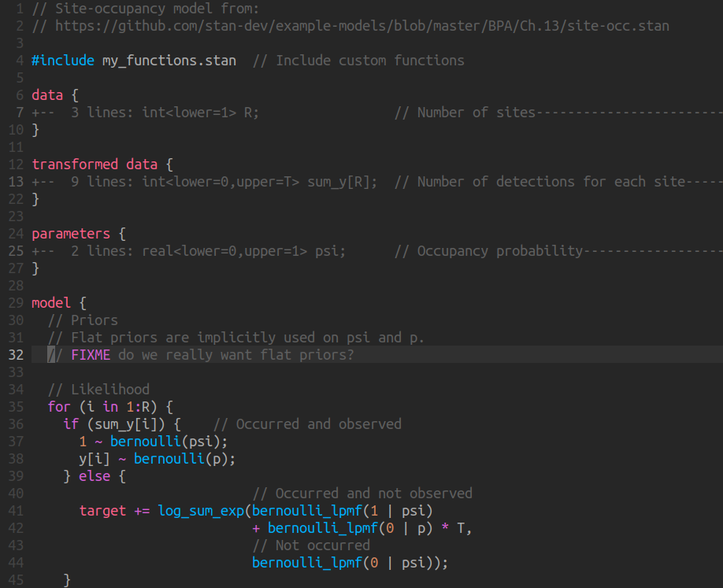This screenshot has width=723, height=588.
Task: Click the '// Priors' comment
Action: (83, 320)
